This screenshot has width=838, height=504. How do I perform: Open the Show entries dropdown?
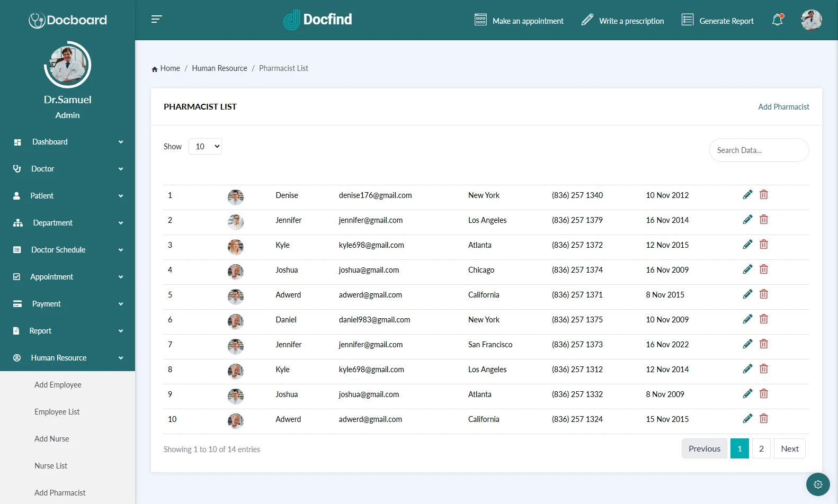click(205, 147)
